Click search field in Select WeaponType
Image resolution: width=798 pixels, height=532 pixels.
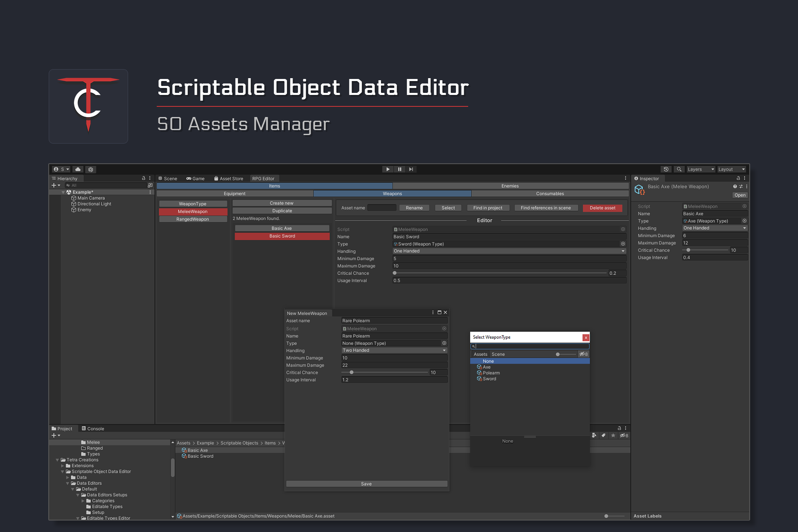point(530,346)
